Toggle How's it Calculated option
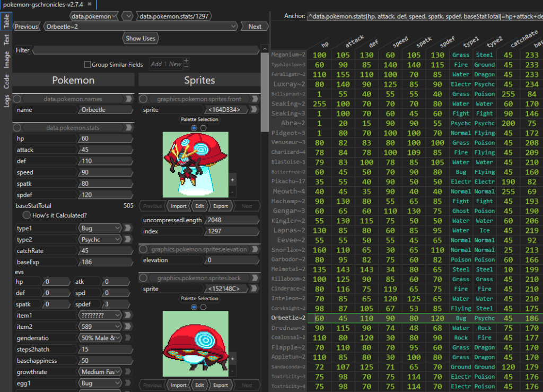The image size is (543, 392). click(27, 215)
